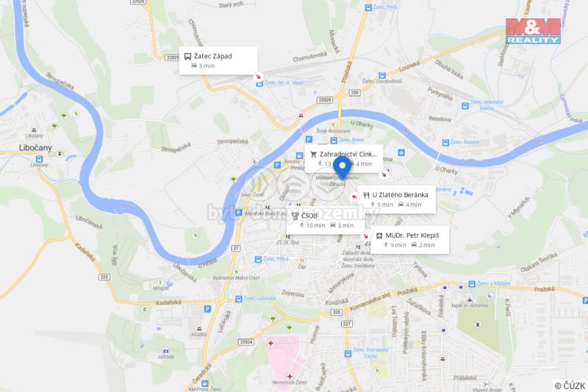
Task: Click the Žatec, Svatopluka Čecha bus stop icon
Action: tap(348, 353)
